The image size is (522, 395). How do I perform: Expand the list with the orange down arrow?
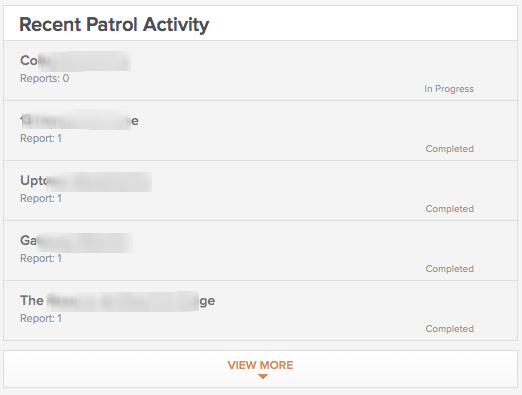tap(263, 377)
